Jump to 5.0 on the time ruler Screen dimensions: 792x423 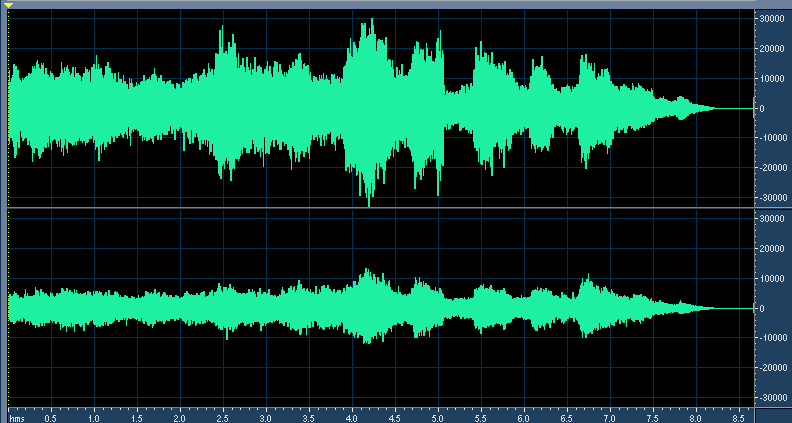coord(438,415)
